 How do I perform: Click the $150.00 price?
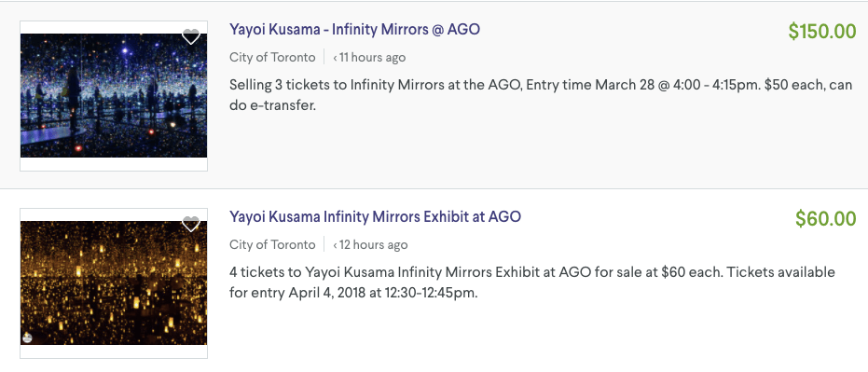tap(822, 32)
